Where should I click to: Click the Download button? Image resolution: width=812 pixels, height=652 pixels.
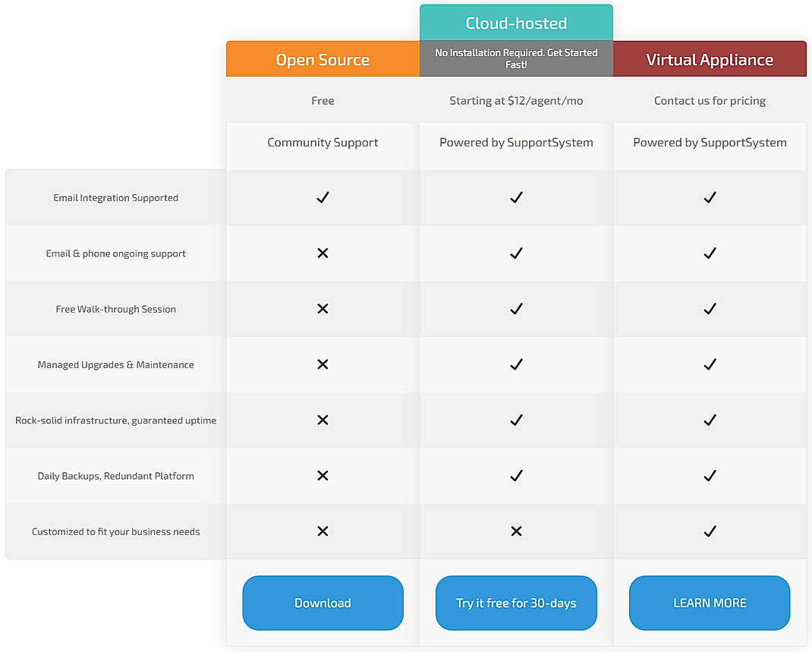[323, 603]
